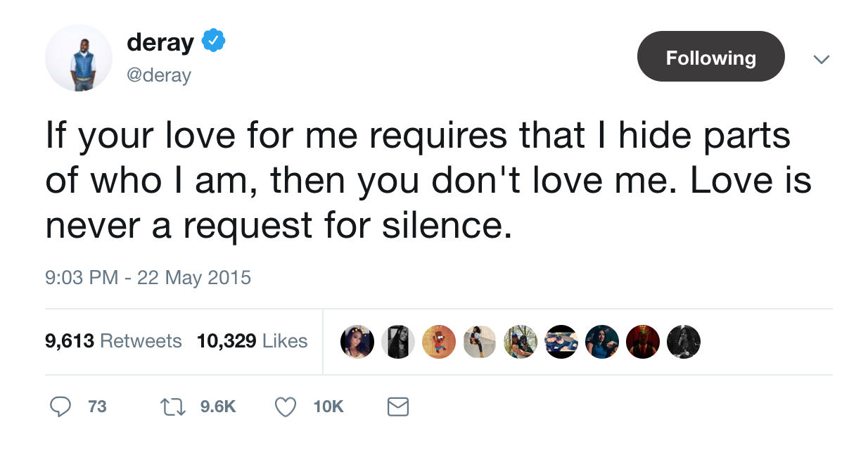Open liker avatar of woman in blue top

coord(602,342)
